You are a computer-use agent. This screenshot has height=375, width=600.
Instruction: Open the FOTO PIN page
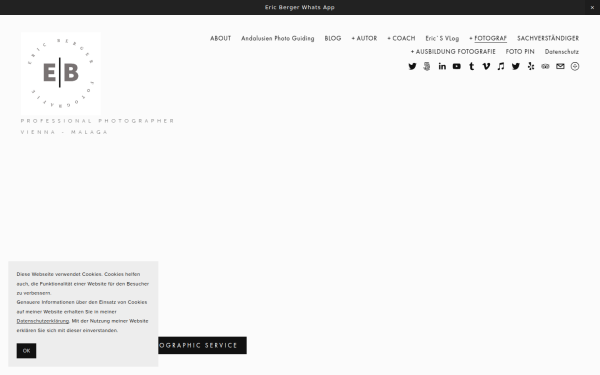pos(520,52)
